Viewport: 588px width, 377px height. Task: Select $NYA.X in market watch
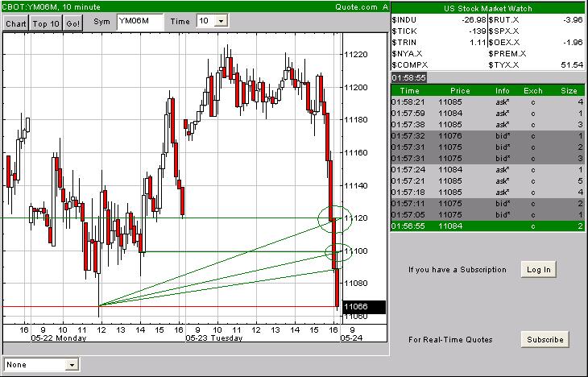tap(407, 54)
